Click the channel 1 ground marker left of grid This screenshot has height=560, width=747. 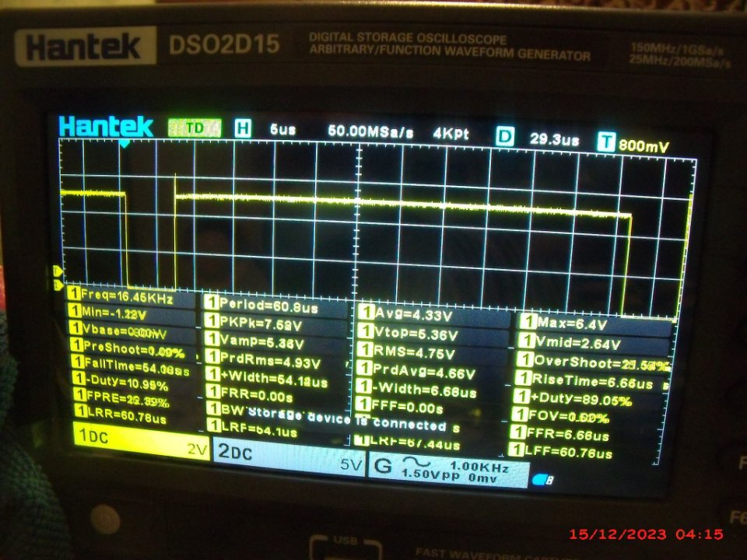(x=58, y=285)
